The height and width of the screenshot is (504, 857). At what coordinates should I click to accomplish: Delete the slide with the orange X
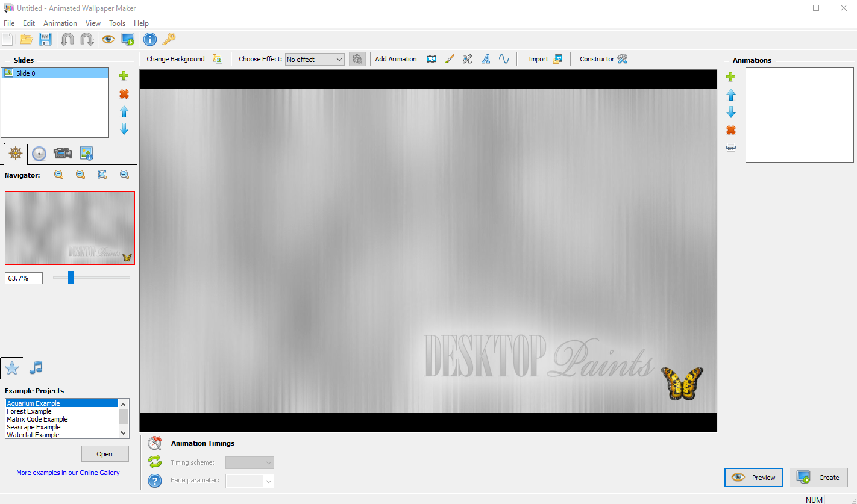tap(124, 94)
